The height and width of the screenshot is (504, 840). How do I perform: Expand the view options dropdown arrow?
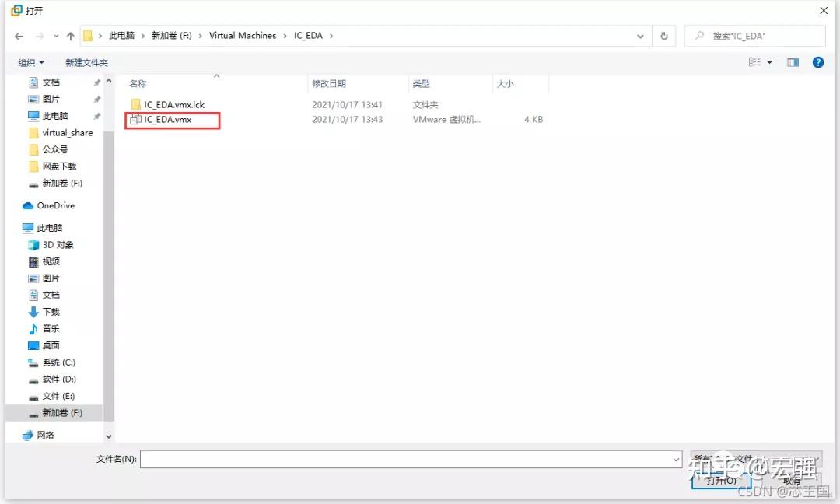click(x=770, y=63)
